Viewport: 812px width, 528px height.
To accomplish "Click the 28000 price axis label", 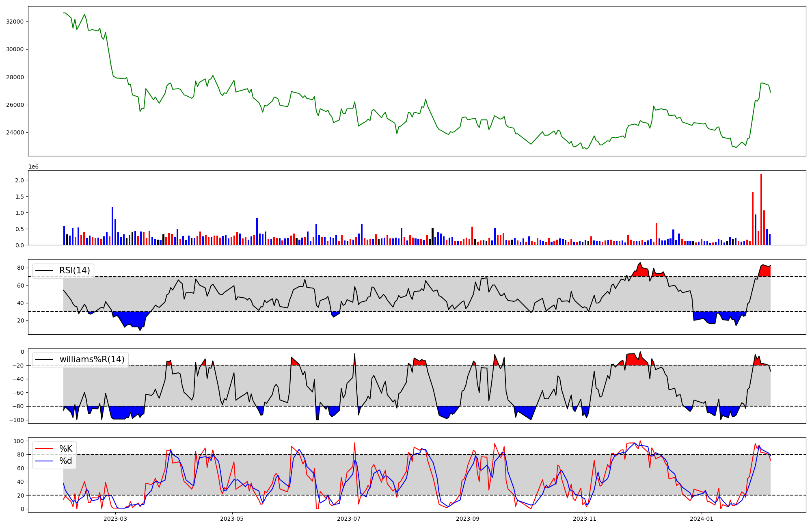I will point(15,77).
